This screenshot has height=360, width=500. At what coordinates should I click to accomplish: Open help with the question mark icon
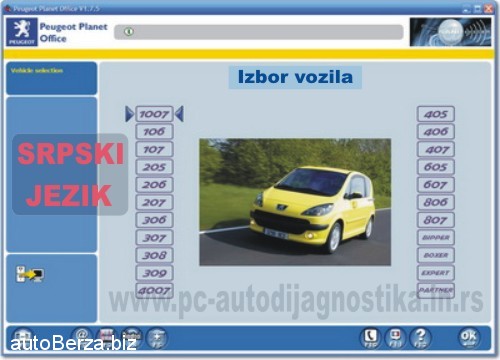tap(420, 338)
